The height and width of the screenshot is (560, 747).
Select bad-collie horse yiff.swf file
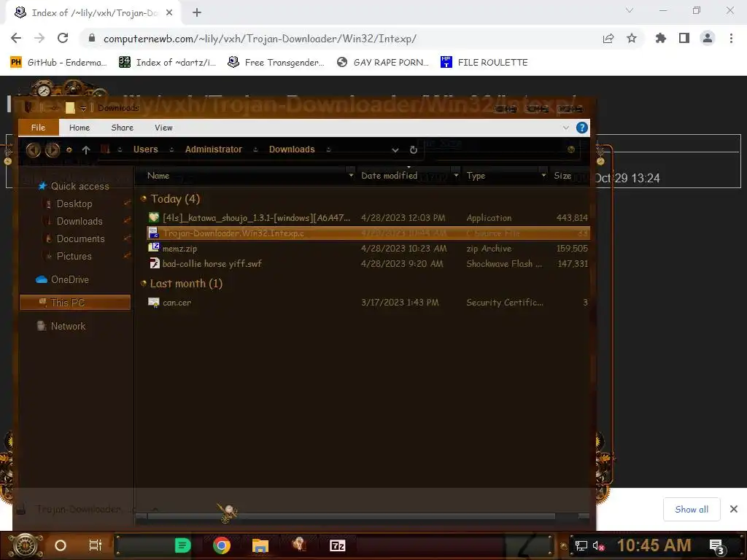368,263
